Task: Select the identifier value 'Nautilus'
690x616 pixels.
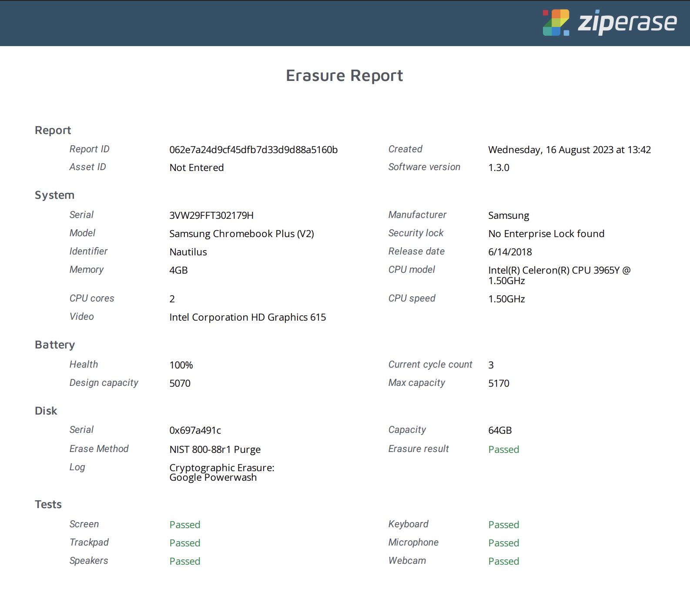Action: 188,252
